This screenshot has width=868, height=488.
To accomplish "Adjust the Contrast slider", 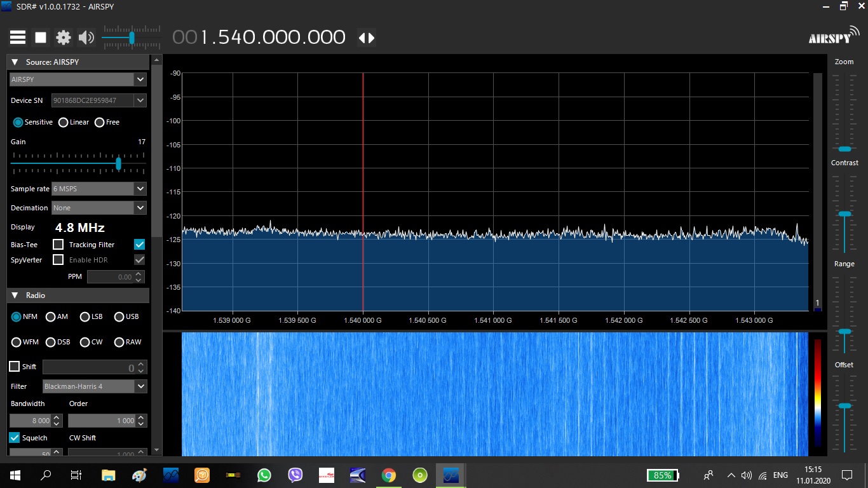I will click(844, 214).
